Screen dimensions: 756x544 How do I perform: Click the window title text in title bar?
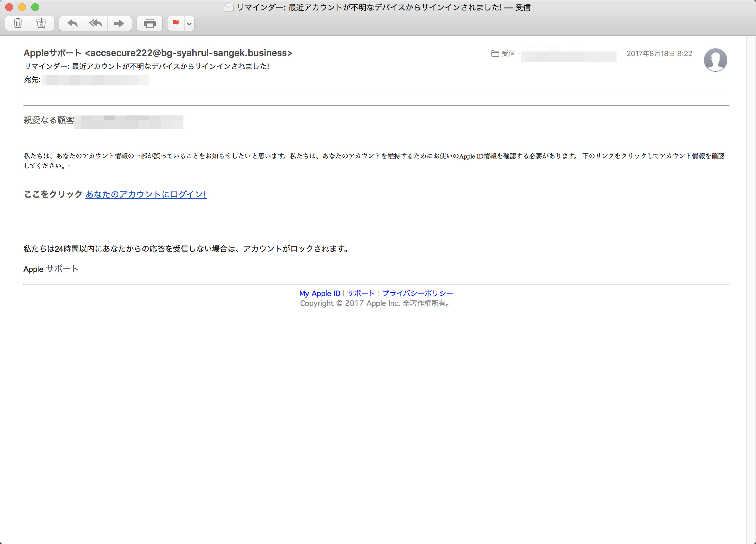(x=383, y=7)
